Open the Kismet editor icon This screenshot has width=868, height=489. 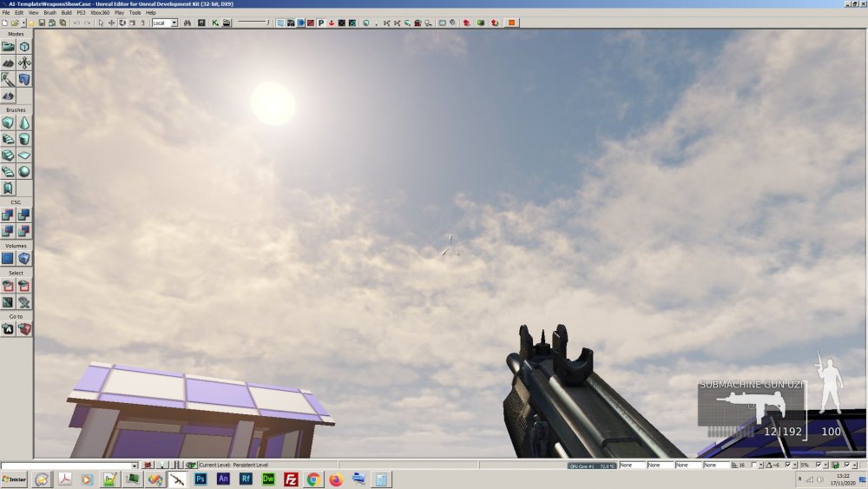coord(214,23)
